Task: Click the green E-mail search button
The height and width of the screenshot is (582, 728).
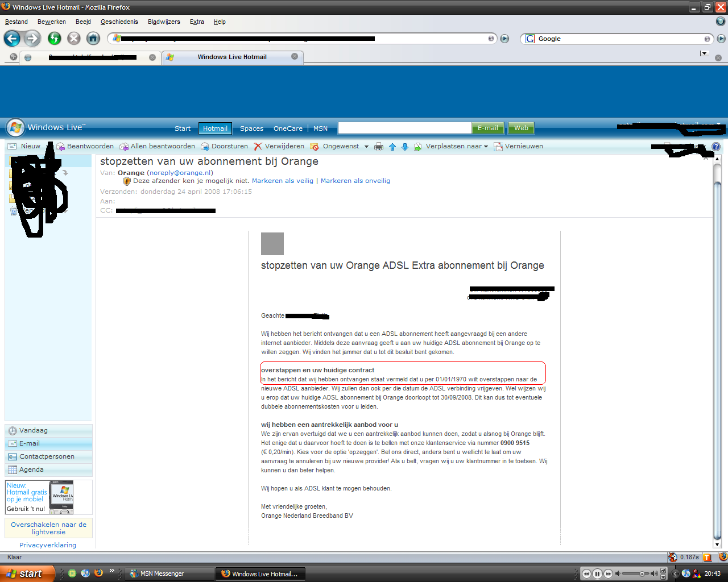Action: point(488,128)
